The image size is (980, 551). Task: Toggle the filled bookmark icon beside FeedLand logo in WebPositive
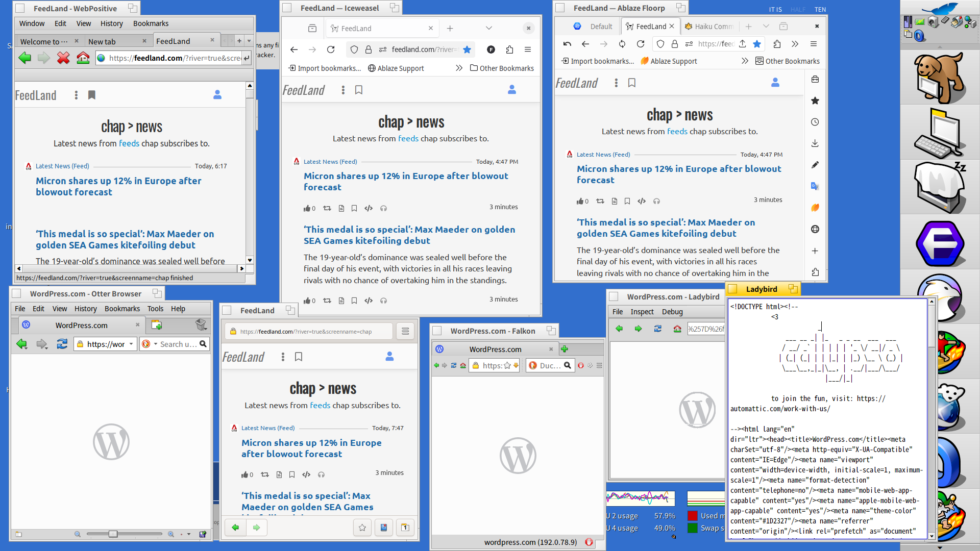click(92, 95)
